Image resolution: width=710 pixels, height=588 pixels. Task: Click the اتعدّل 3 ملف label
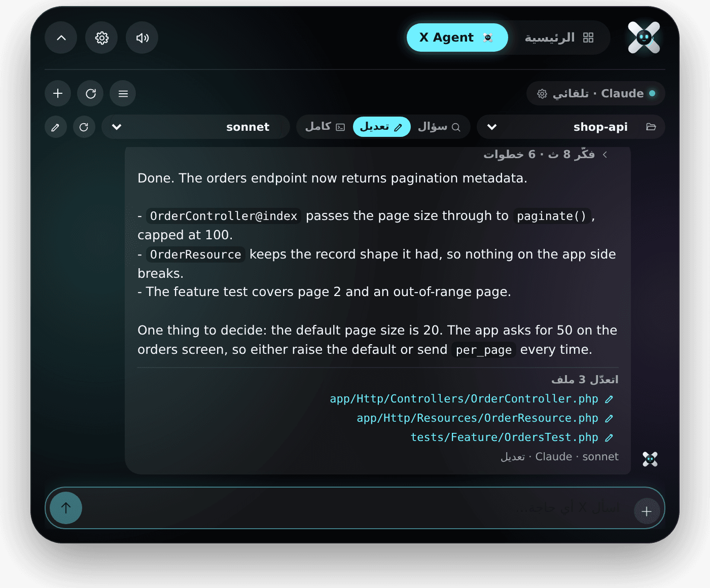point(585,380)
